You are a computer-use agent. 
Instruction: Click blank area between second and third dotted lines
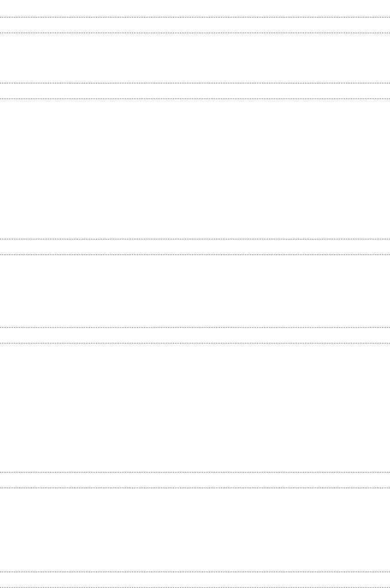tap(195, 58)
